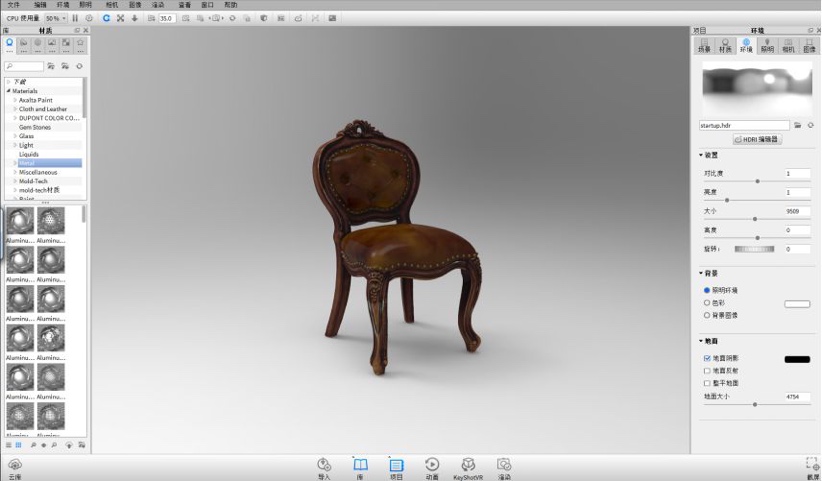Toggle the 项目 project panel icon
The image size is (822, 481).
pyautogui.click(x=396, y=467)
